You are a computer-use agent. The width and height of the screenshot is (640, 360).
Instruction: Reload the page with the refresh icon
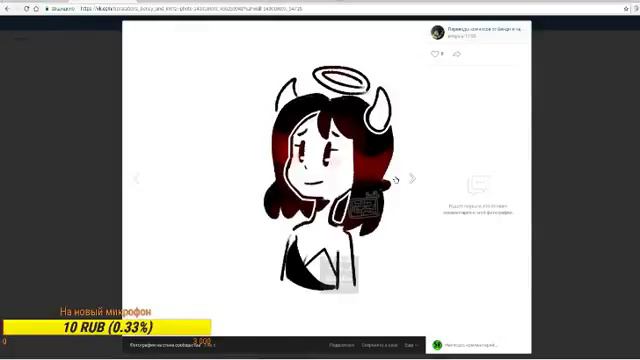click(x=26, y=9)
